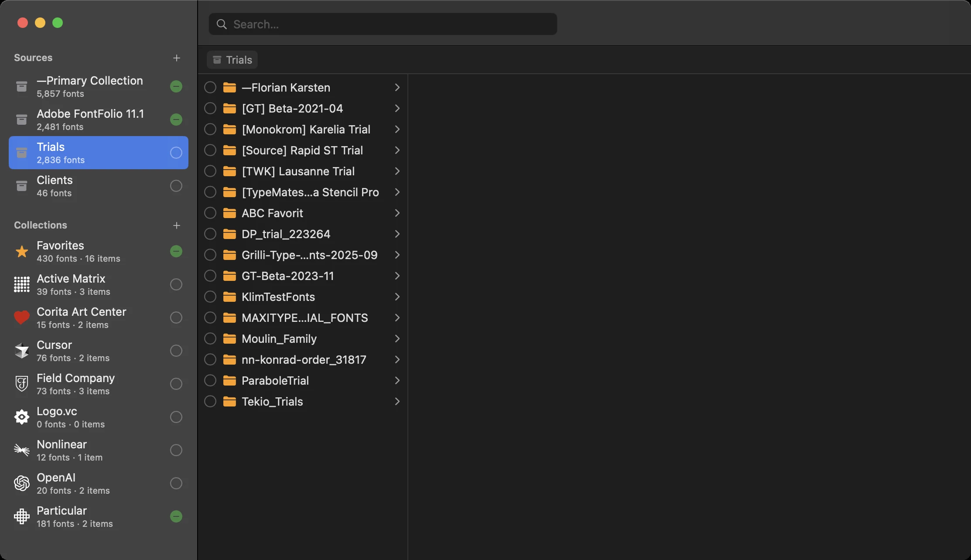Click the Logo.vc gear icon
This screenshot has width=971, height=560.
22,417
